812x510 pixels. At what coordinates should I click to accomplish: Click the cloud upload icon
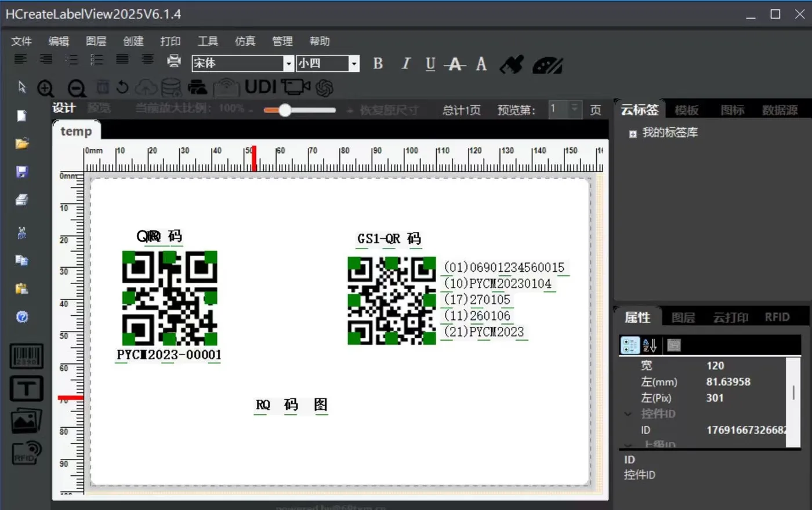(x=146, y=88)
